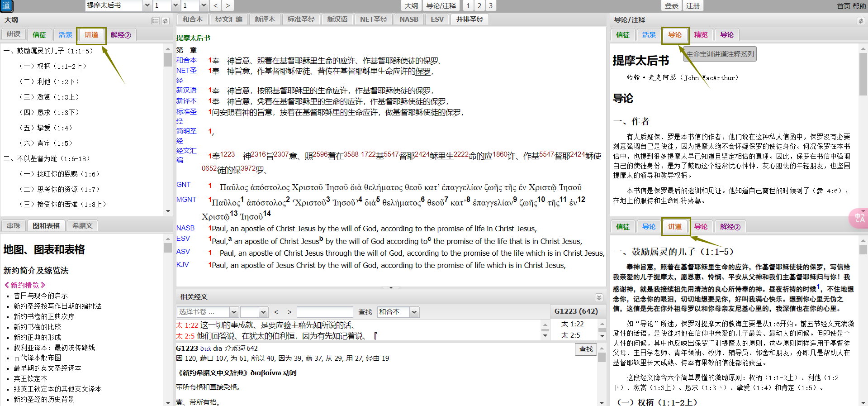Click the refresh icon in 大纲 panel header
Image resolution: width=868 pixels, height=406 pixels.
[x=166, y=21]
